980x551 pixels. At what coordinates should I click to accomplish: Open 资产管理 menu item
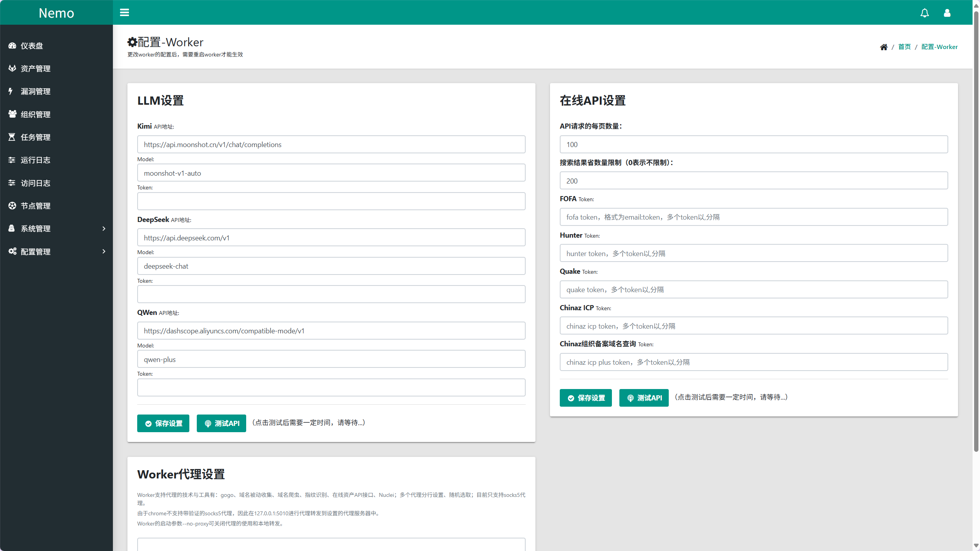(x=35, y=69)
